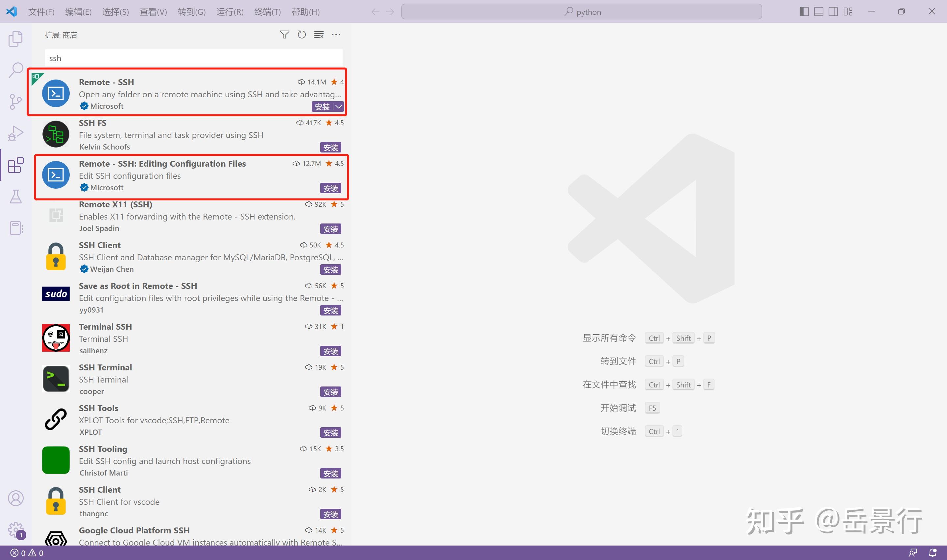Click the extensions search field containing ssh

194,58
